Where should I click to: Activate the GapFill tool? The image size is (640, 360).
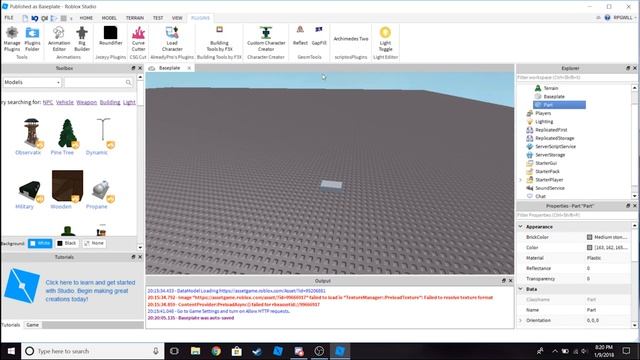coord(319,36)
